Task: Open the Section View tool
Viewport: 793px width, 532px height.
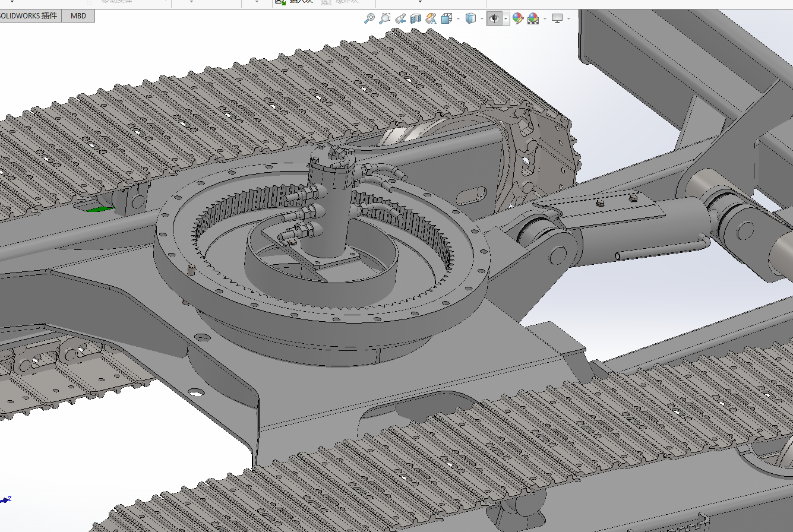Action: pos(416,18)
